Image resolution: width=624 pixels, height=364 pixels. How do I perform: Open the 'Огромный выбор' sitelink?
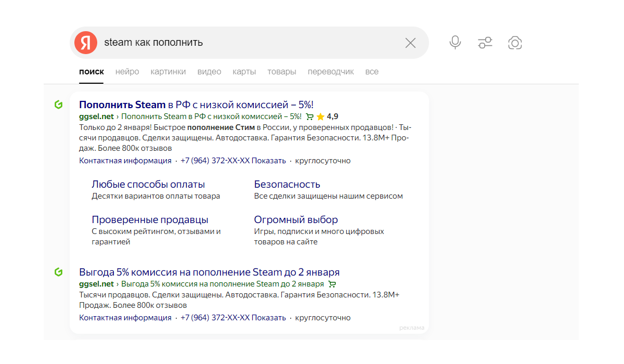point(296,219)
